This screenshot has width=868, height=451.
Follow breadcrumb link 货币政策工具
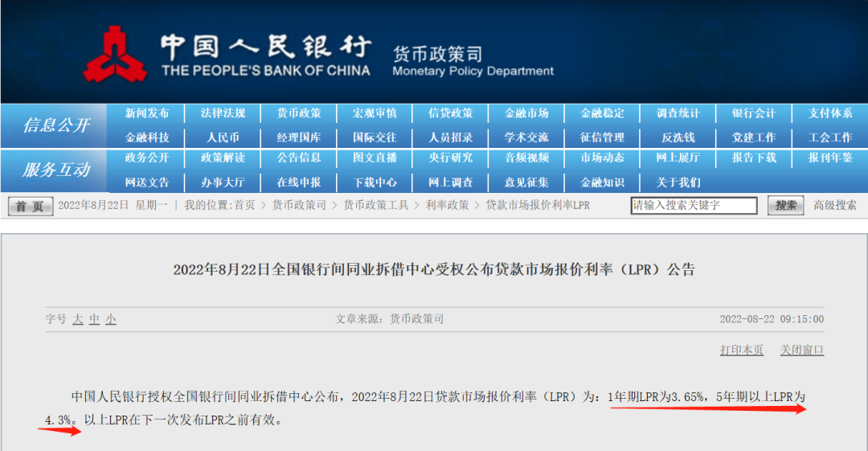(376, 206)
